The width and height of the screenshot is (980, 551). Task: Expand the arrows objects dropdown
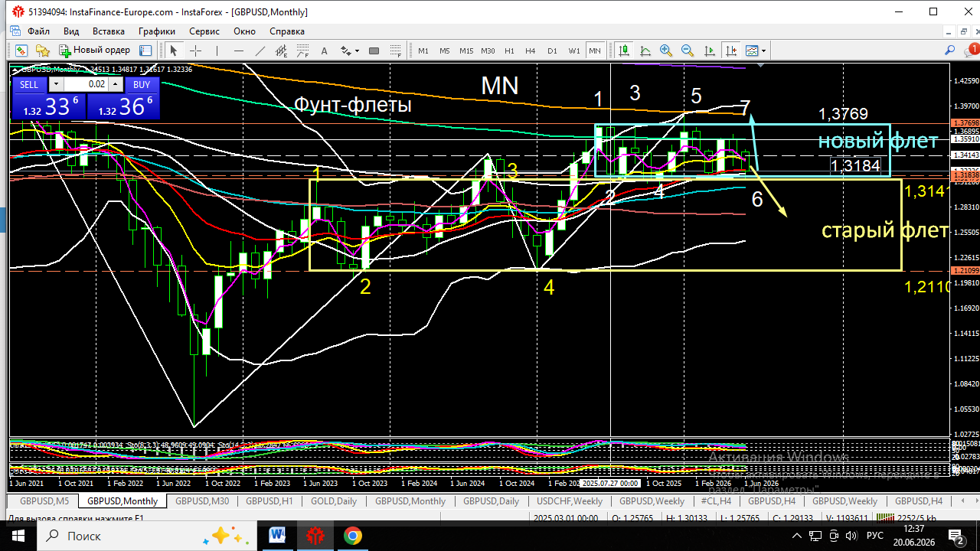click(x=357, y=51)
